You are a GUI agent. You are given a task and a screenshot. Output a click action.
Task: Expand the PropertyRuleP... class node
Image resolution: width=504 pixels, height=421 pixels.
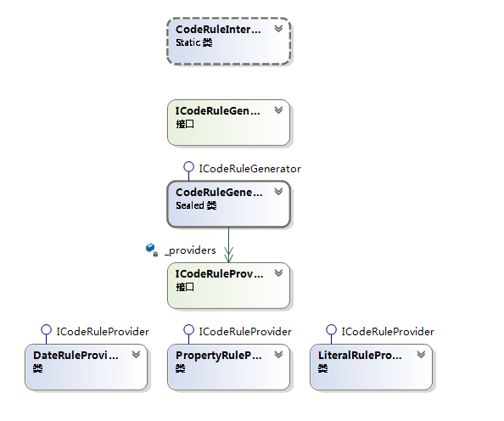(x=278, y=355)
